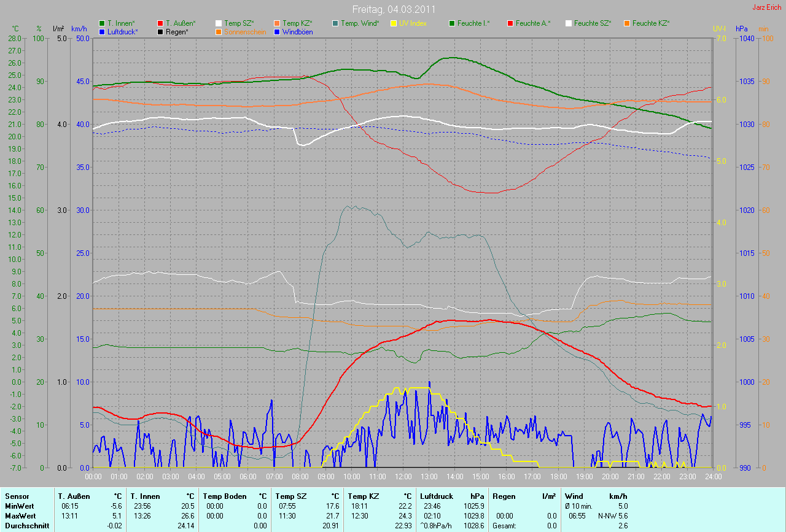Click the green T. Innen* legend swatch
The height and width of the screenshot is (532, 786).
(x=102, y=23)
